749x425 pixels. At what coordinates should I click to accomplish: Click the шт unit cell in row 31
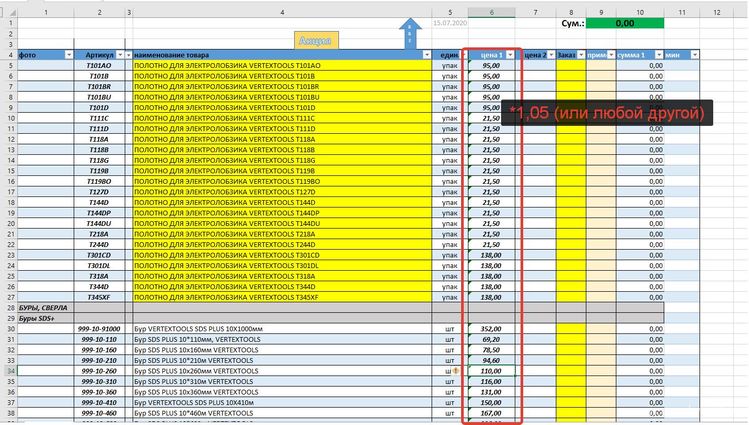(x=450, y=339)
